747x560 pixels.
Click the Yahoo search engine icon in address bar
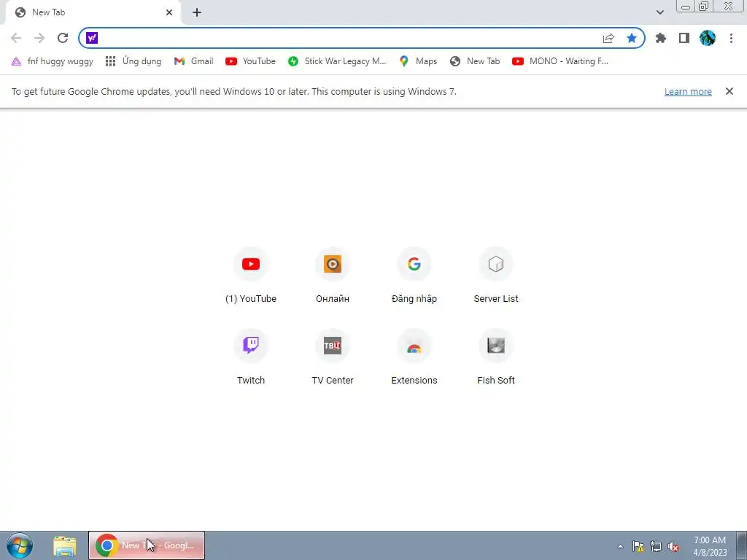pos(92,38)
